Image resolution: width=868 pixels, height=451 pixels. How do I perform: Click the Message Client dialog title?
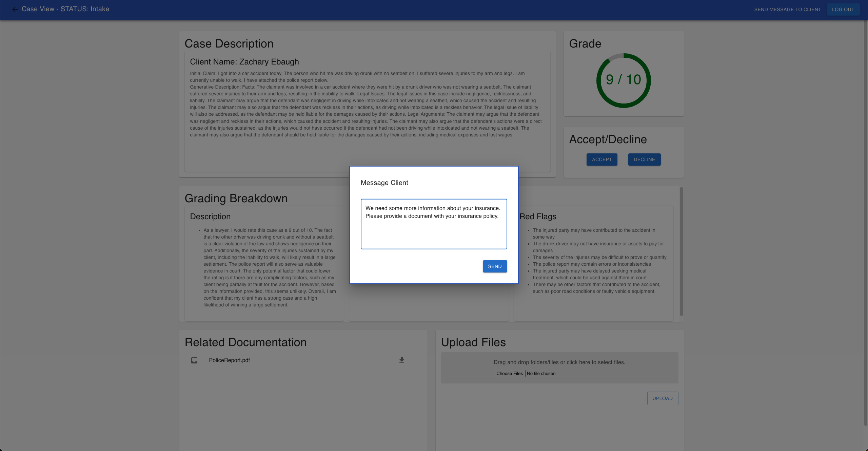click(x=384, y=183)
